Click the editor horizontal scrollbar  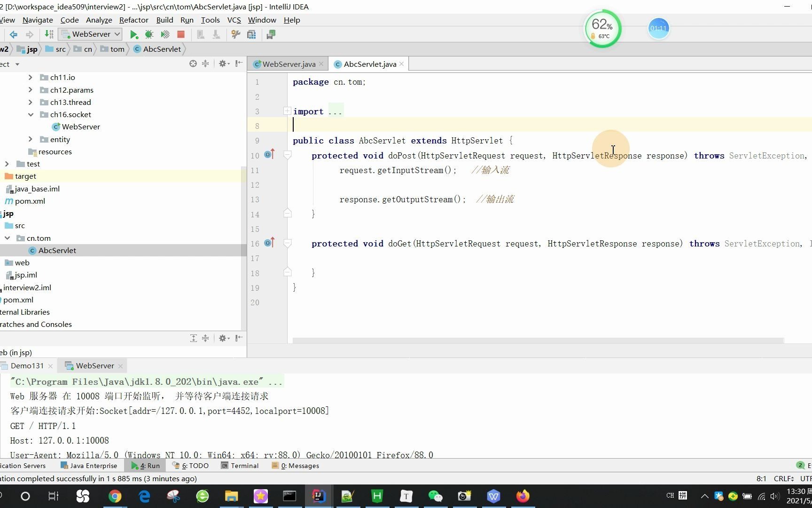(538, 340)
